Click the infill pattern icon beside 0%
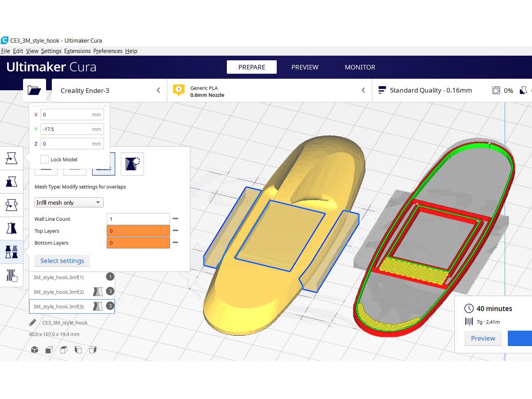Screen dimensions: 532x399 (x=496, y=90)
